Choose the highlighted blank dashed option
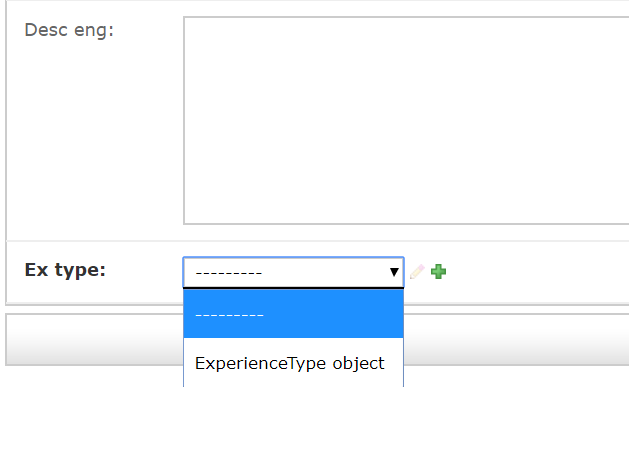The width and height of the screenshot is (629, 450). click(293, 314)
